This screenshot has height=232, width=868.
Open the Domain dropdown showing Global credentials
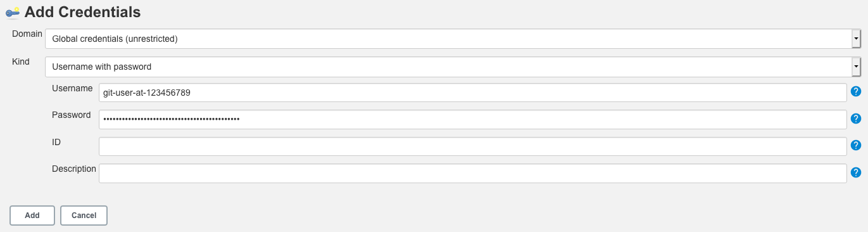(453, 39)
